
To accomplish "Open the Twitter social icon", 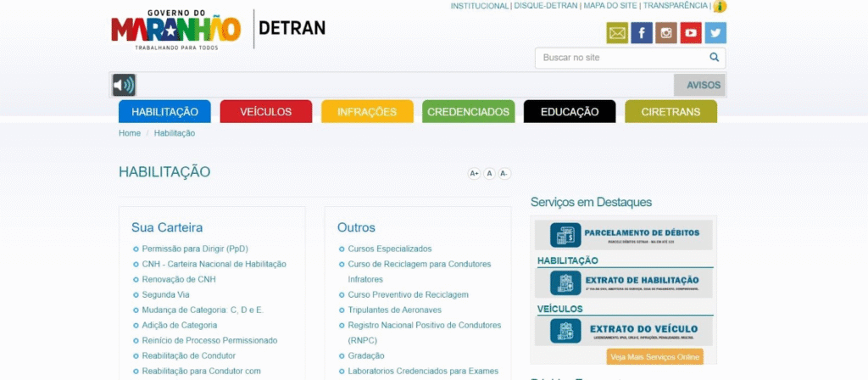I will (x=715, y=33).
